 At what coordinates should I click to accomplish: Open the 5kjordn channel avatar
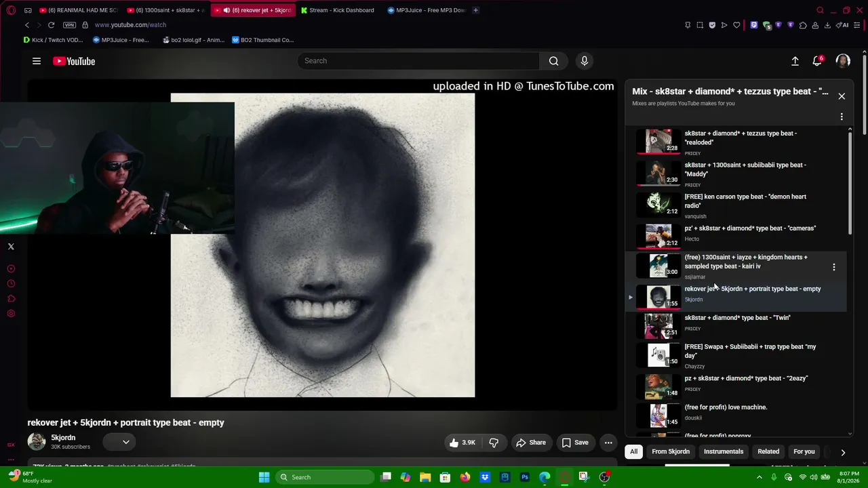pyautogui.click(x=37, y=442)
